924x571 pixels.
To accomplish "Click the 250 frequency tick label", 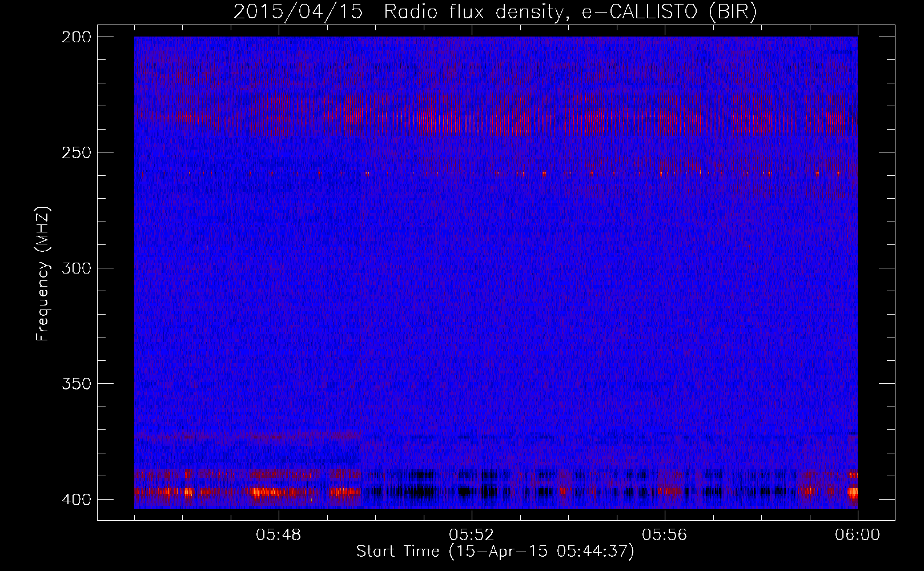I will click(x=76, y=152).
